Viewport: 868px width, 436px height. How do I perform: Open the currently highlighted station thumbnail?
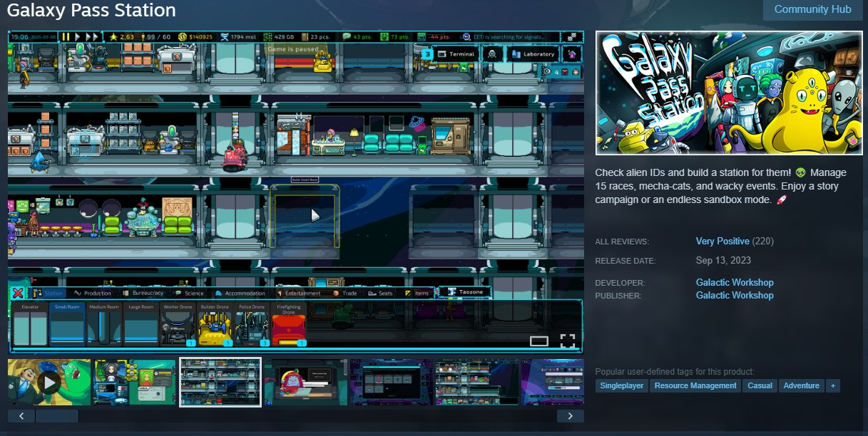coord(220,383)
